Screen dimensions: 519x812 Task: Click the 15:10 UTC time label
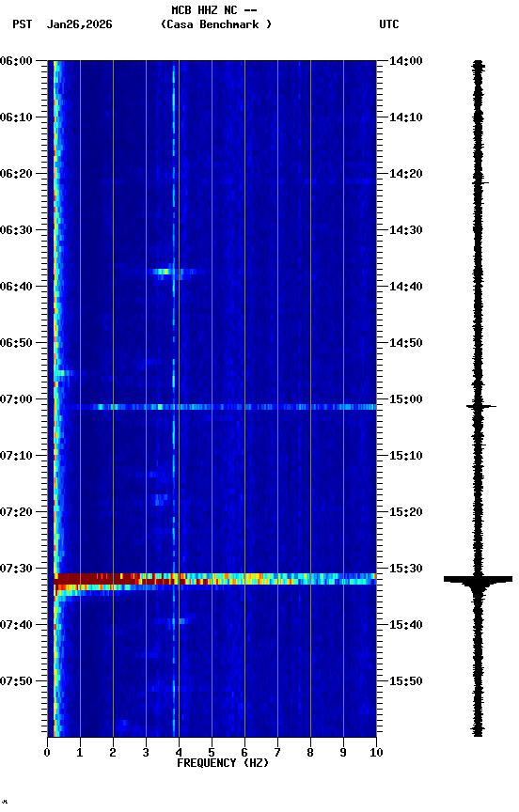click(406, 456)
